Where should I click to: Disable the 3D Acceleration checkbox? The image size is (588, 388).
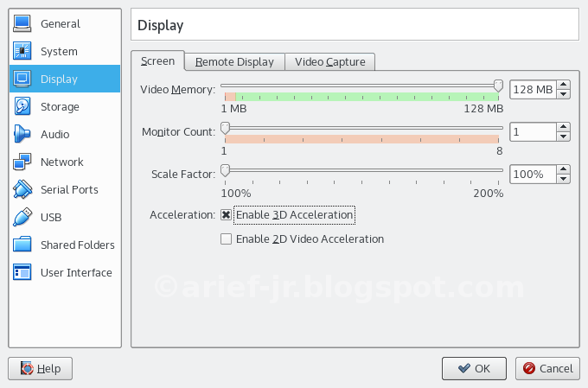[226, 215]
